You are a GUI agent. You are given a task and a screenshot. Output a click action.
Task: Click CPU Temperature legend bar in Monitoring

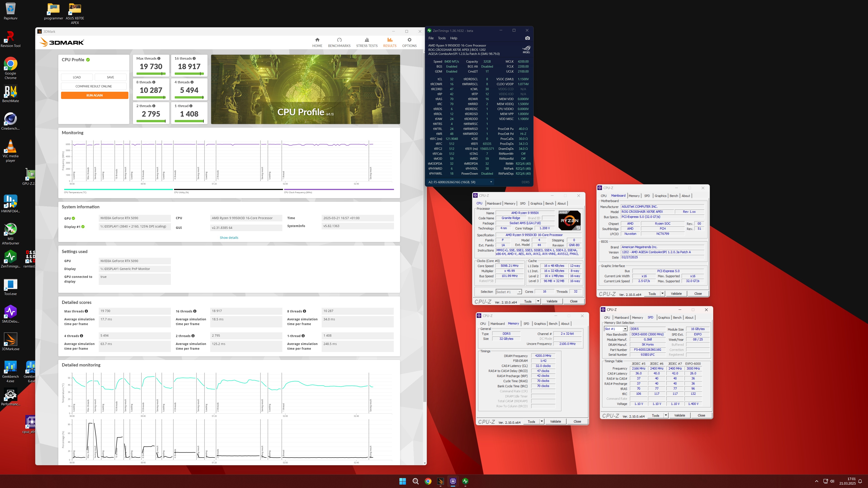pyautogui.click(x=118, y=190)
